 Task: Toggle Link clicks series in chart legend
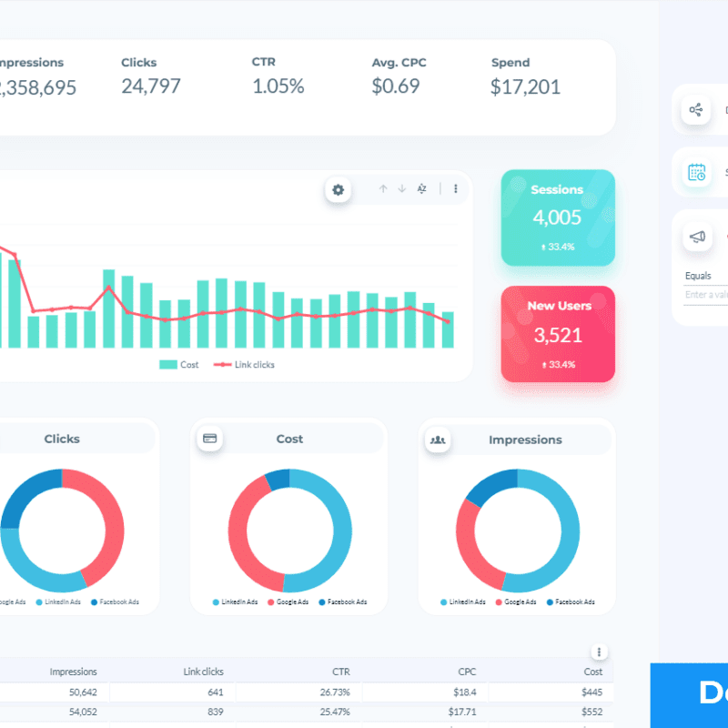pyautogui.click(x=244, y=365)
